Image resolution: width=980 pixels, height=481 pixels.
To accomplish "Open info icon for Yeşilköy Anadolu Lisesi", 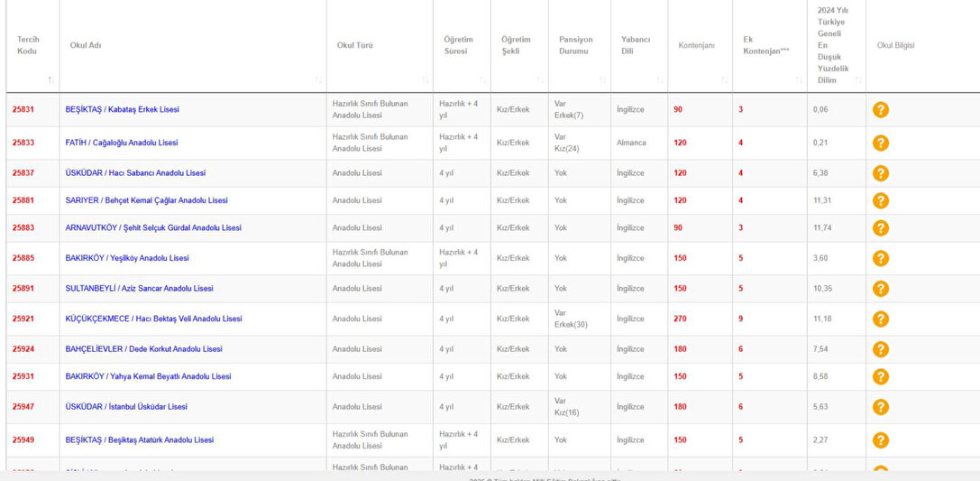I will click(881, 258).
